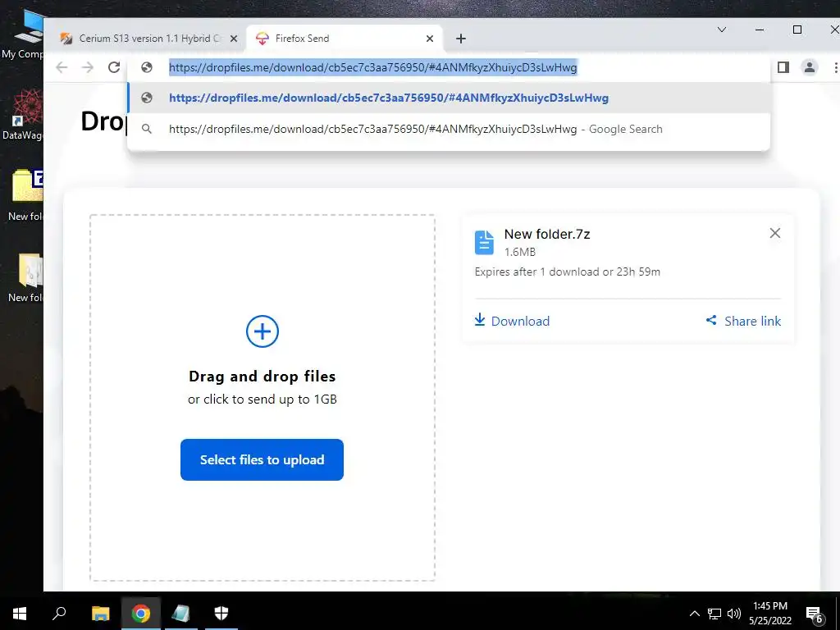Image resolution: width=840 pixels, height=630 pixels.
Task: Choose the Google Search suggestion row
Action: [x=449, y=129]
